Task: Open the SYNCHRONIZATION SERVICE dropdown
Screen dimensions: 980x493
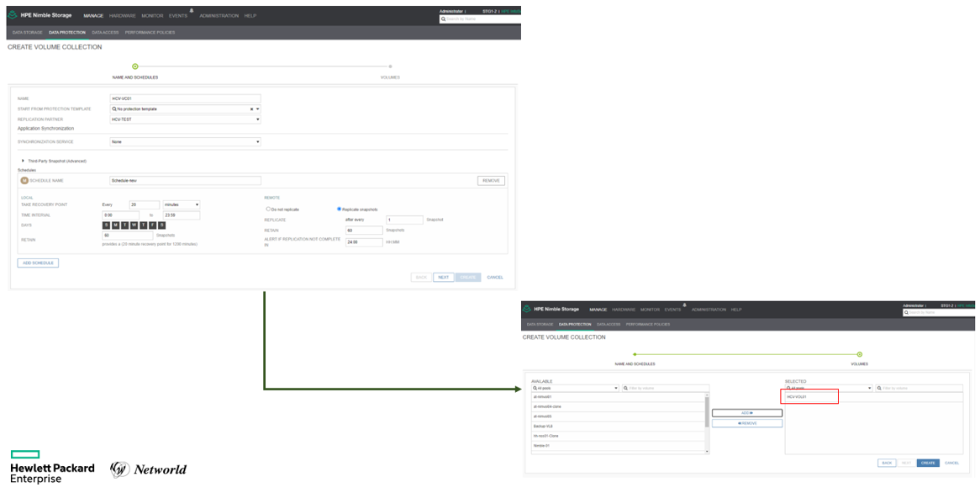Action: point(185,142)
